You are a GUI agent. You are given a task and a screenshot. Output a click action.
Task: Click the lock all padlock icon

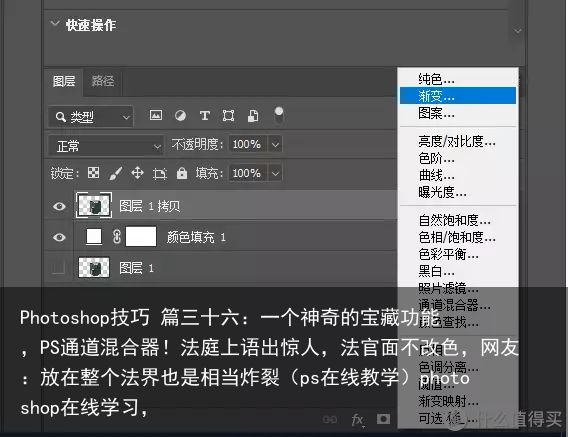[181, 173]
